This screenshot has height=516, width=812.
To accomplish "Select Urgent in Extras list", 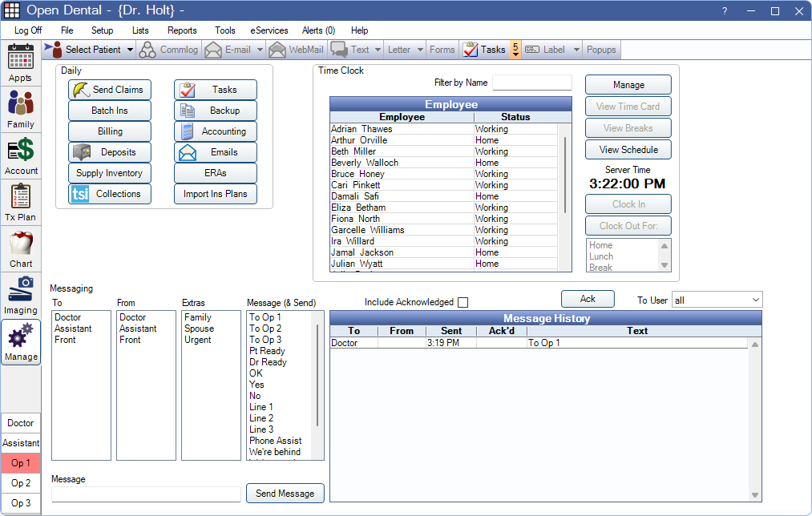I will click(x=198, y=340).
